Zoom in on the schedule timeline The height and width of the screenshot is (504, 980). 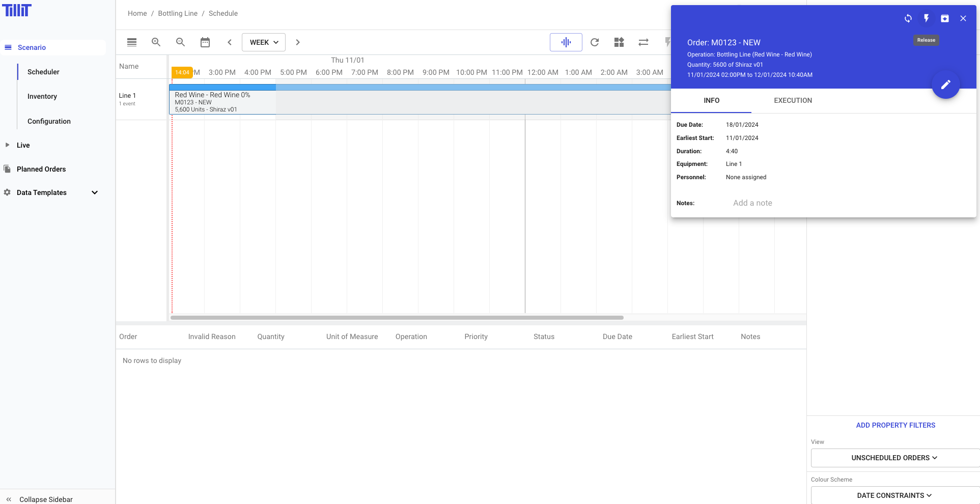click(x=156, y=42)
